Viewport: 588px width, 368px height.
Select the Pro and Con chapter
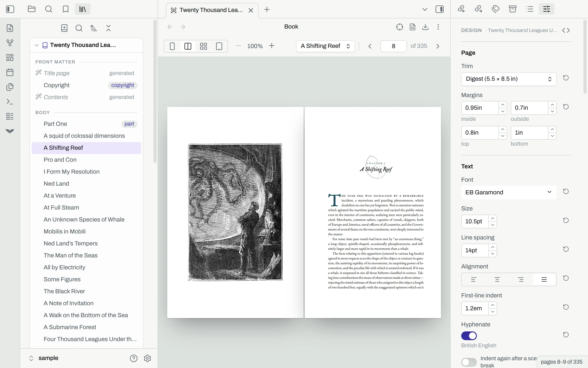coord(86,160)
